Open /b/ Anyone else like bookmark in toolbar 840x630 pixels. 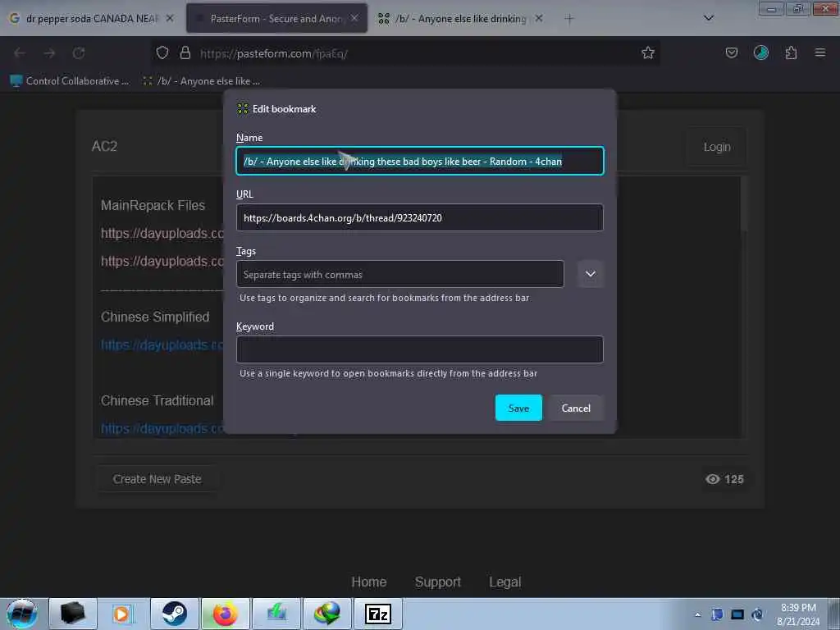tap(201, 81)
